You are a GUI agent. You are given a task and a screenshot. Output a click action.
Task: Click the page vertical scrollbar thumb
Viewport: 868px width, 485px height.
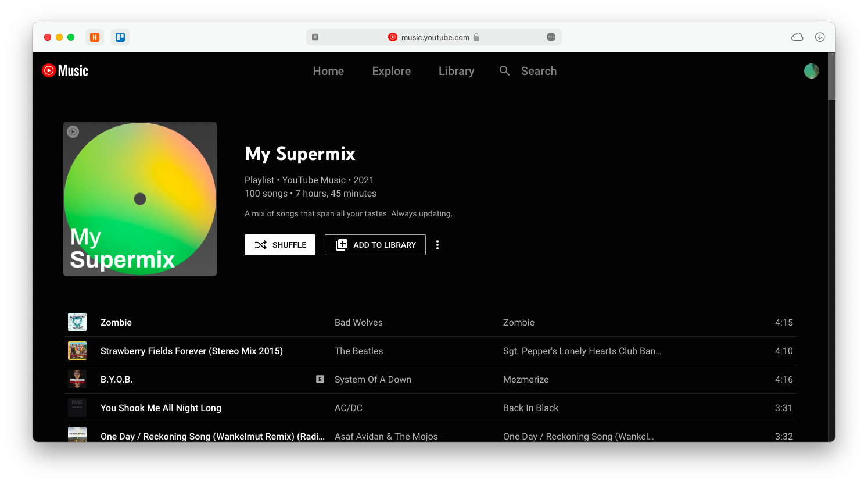(831, 77)
